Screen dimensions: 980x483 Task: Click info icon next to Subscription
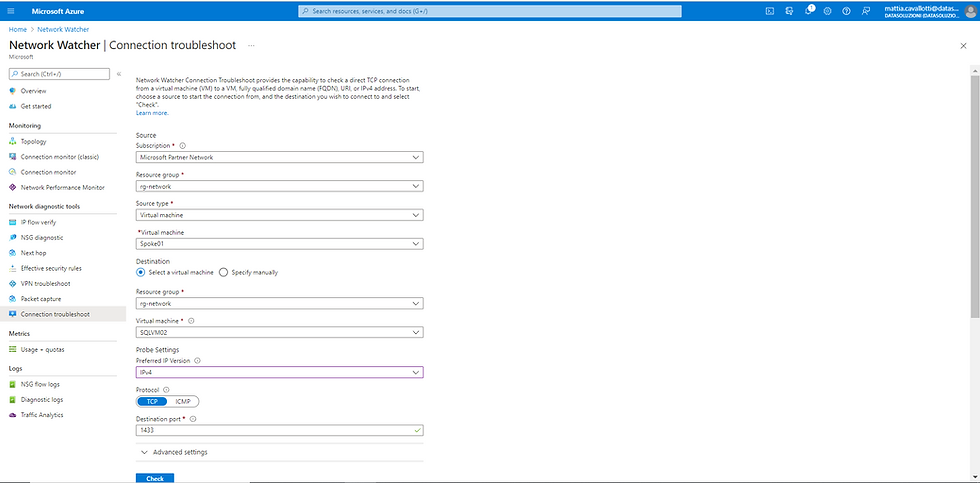click(x=182, y=145)
